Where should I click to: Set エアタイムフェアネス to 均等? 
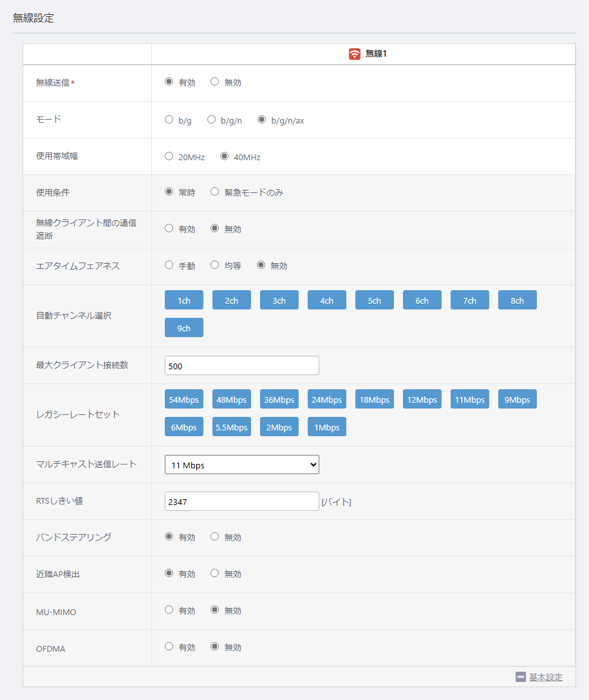[215, 264]
